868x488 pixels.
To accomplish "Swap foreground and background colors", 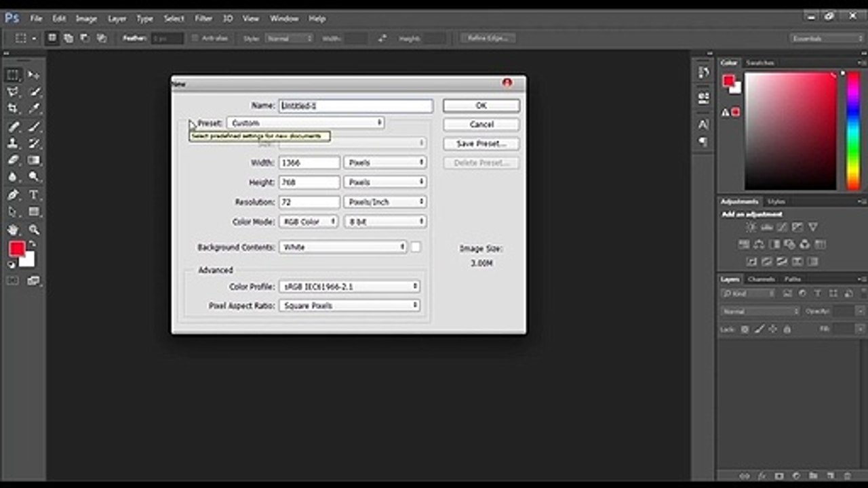I will [x=32, y=244].
